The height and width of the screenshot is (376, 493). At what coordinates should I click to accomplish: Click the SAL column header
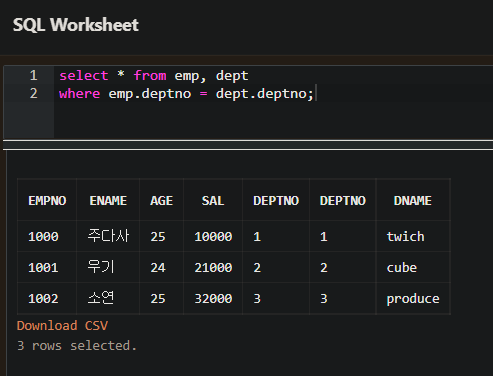coord(213,201)
